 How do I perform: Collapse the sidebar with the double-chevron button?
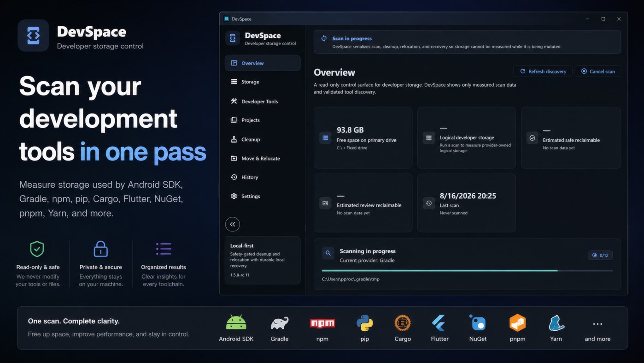pyautogui.click(x=233, y=224)
